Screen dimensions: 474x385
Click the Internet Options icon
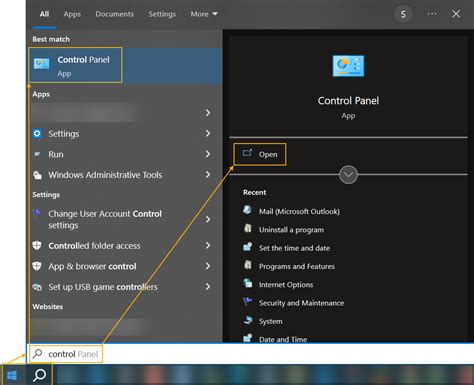248,283
